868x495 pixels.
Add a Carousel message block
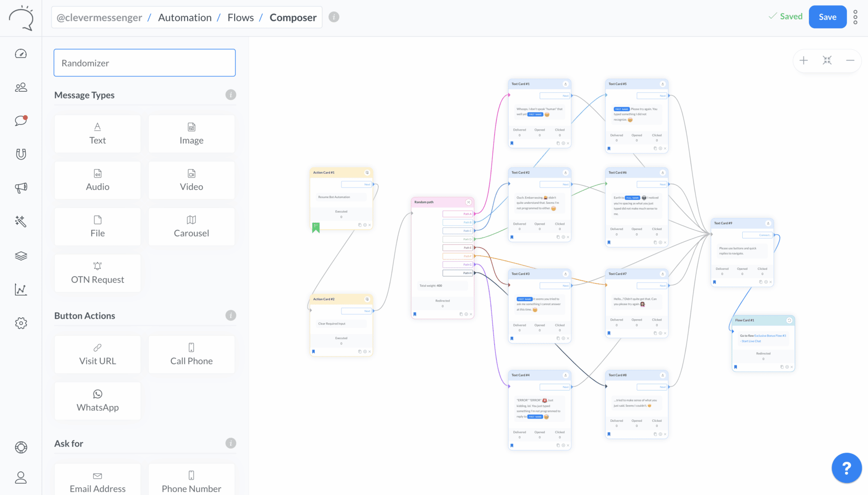click(192, 227)
